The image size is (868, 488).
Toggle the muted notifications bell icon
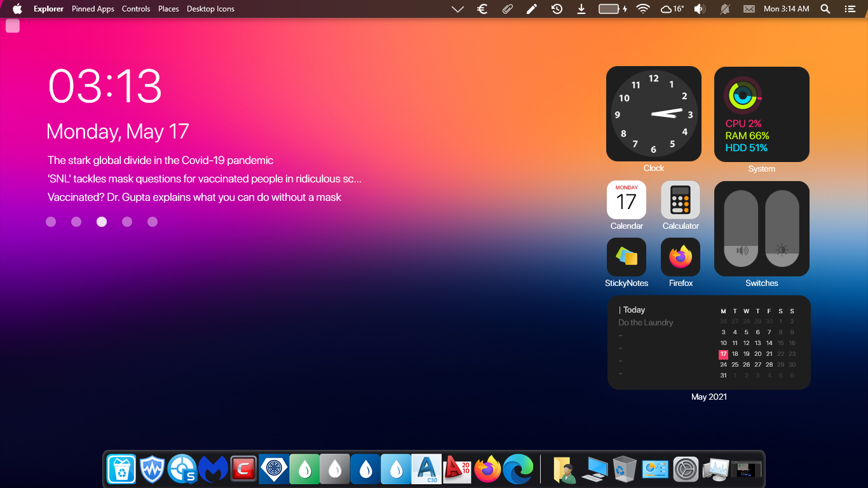(724, 9)
